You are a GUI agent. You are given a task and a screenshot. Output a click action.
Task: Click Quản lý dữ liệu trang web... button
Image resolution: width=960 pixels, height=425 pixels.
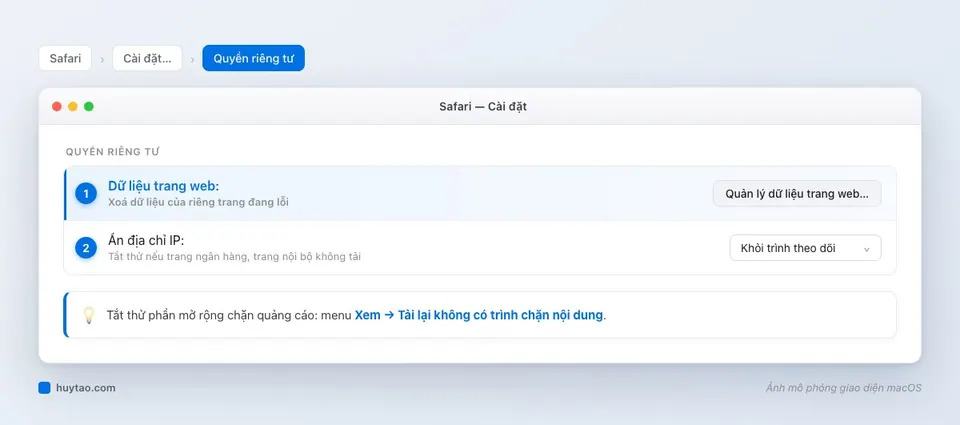tap(797, 194)
